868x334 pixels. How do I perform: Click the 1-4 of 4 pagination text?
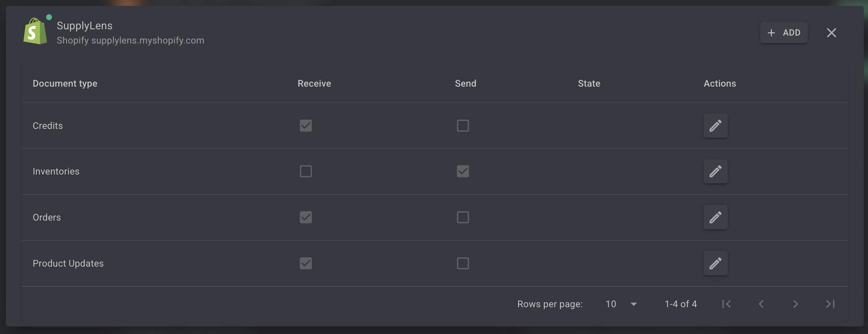pos(681,304)
